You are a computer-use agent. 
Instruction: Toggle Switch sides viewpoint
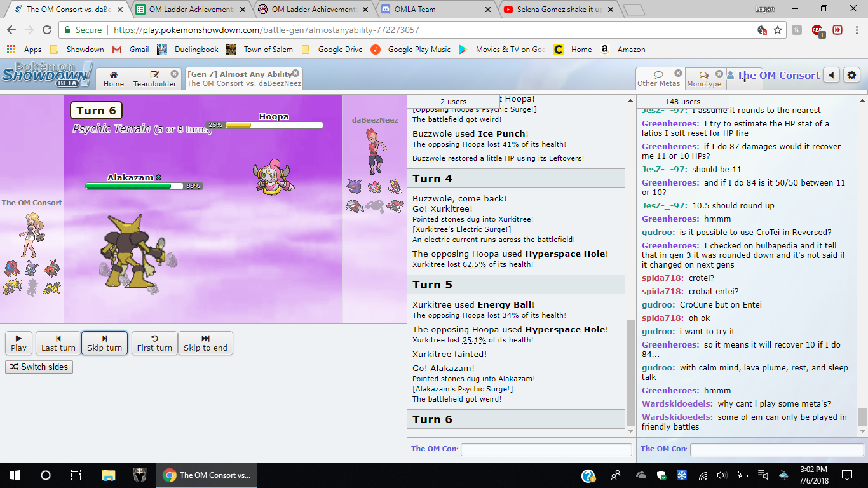pyautogui.click(x=39, y=367)
